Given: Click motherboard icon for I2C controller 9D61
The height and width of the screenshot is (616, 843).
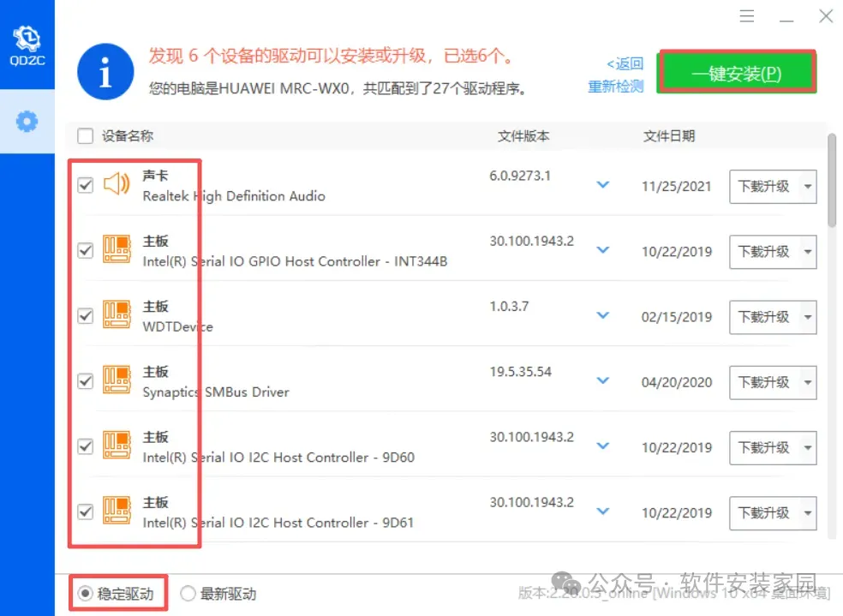Looking at the screenshot, I should tap(117, 511).
